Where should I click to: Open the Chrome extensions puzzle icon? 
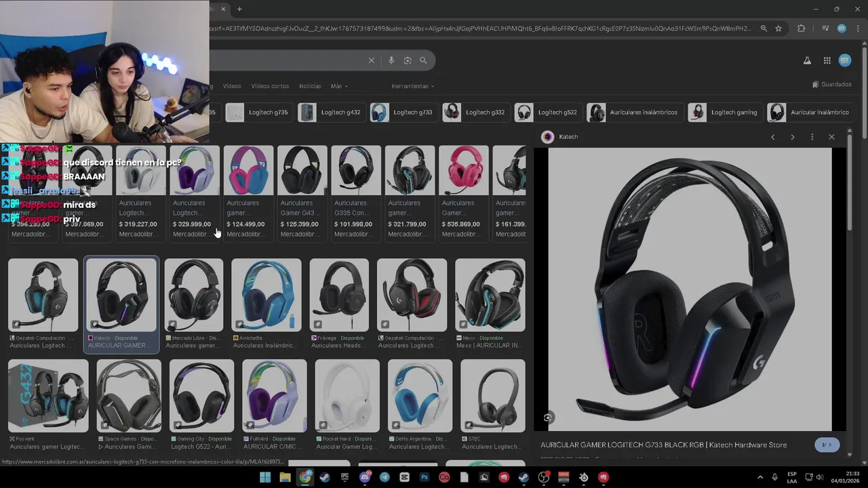coord(801,28)
